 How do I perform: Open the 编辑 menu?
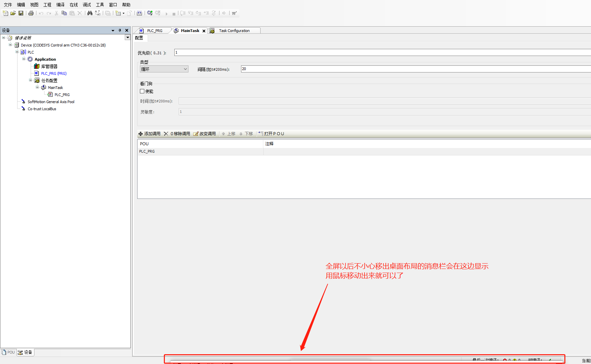pos(21,5)
